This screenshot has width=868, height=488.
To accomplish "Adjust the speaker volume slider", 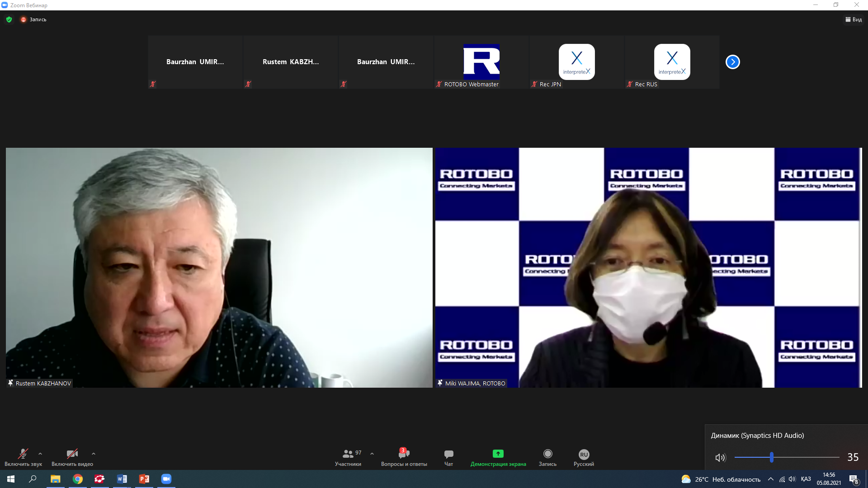I will 787,457.
